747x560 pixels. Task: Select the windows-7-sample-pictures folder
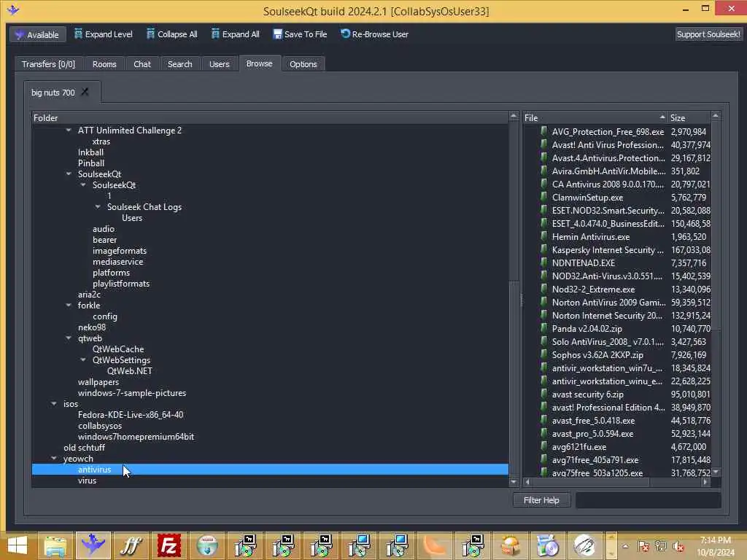132,393
